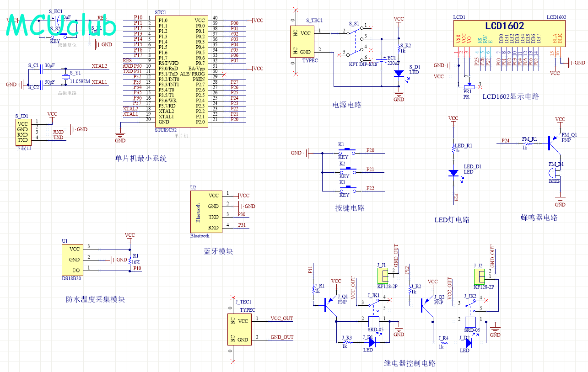588x372 pixels.
Task: Select the R1 10K resistor
Action: point(130,259)
